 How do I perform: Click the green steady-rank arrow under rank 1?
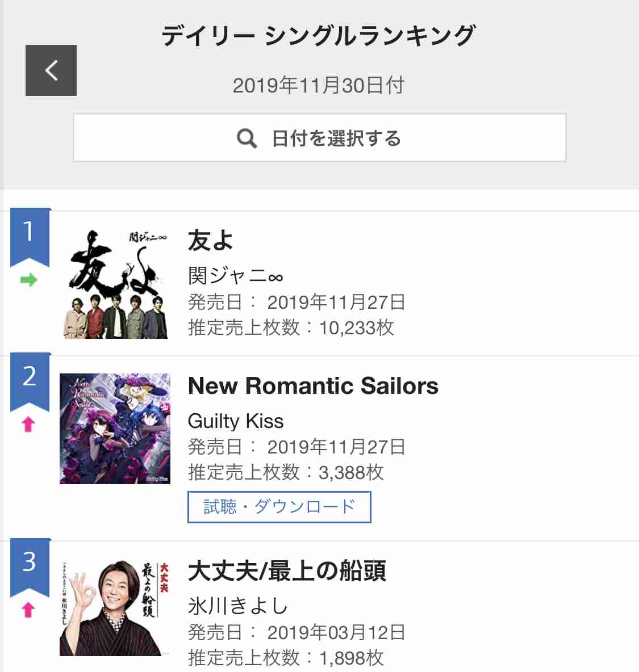tap(29, 280)
